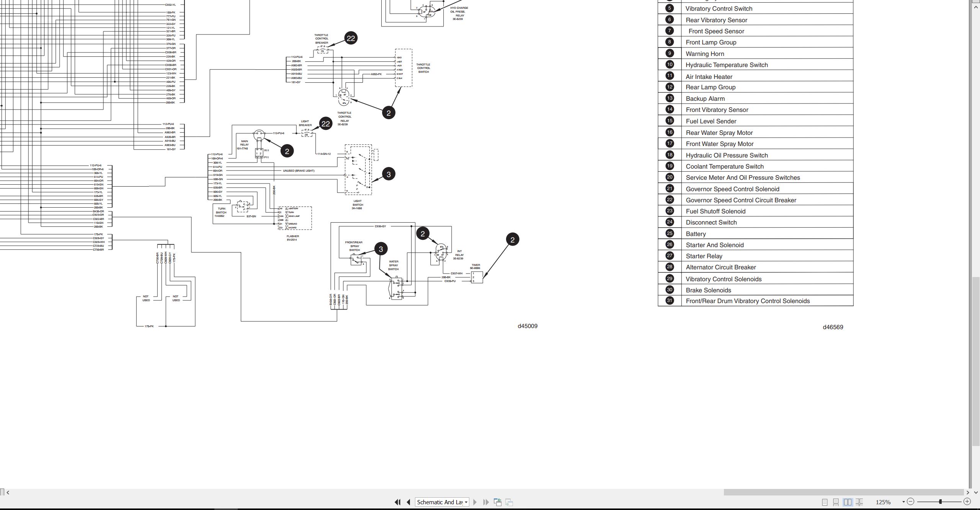Click the horizontal scrollbar thumb

pyautogui.click(x=843, y=492)
